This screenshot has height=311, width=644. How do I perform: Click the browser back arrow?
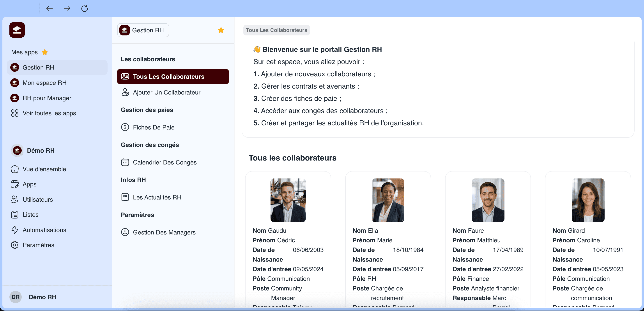pos(50,9)
